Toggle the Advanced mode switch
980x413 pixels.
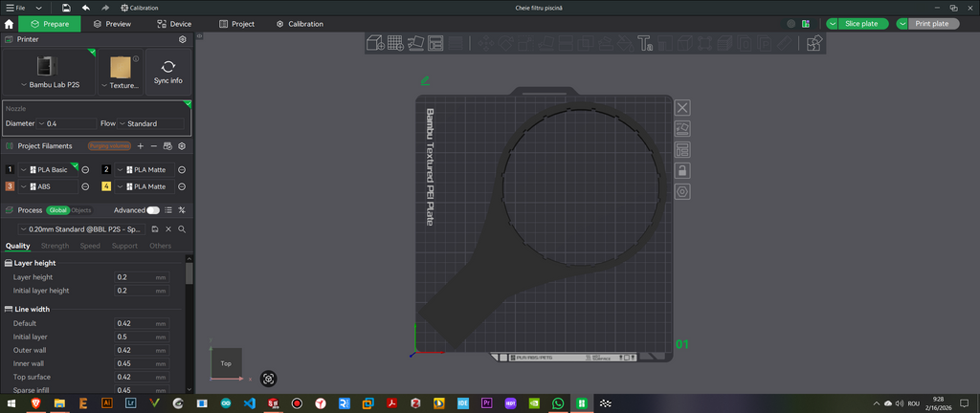point(152,210)
